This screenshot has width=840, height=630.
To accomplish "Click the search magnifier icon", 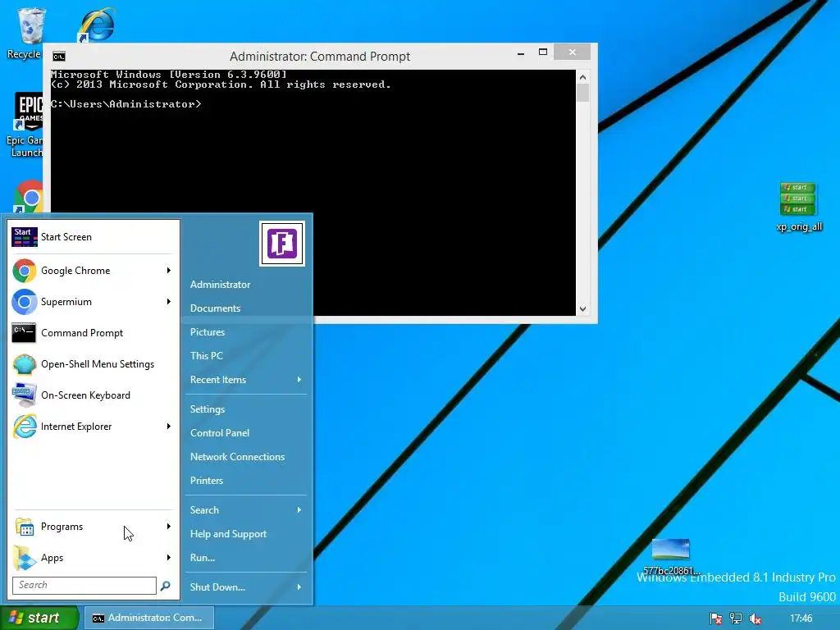I will 166,586.
